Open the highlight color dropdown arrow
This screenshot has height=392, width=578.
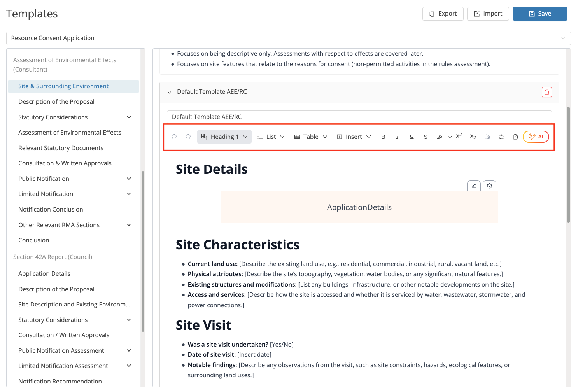450,137
